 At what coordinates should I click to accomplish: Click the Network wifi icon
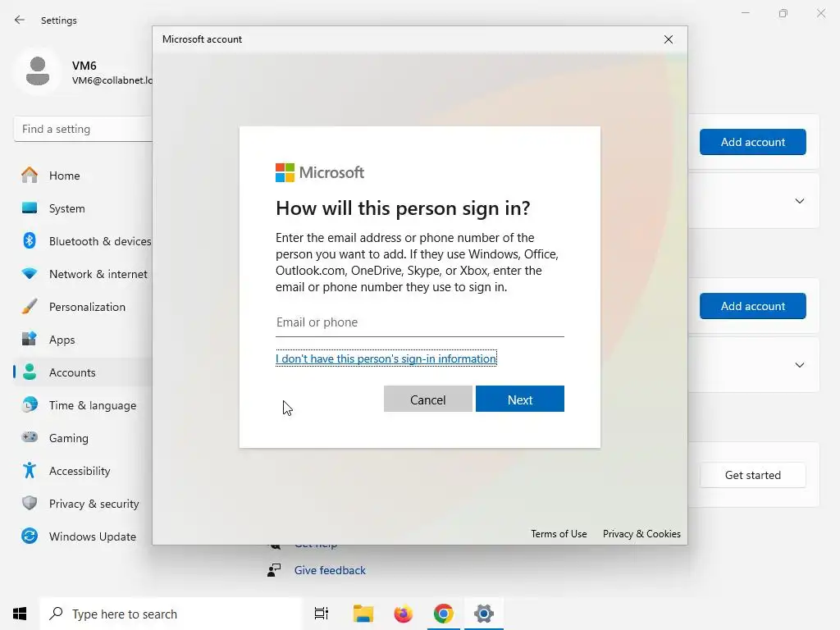click(30, 274)
